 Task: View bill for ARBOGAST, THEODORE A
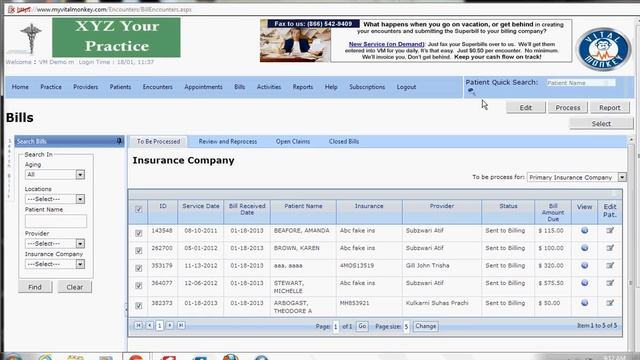(584, 303)
